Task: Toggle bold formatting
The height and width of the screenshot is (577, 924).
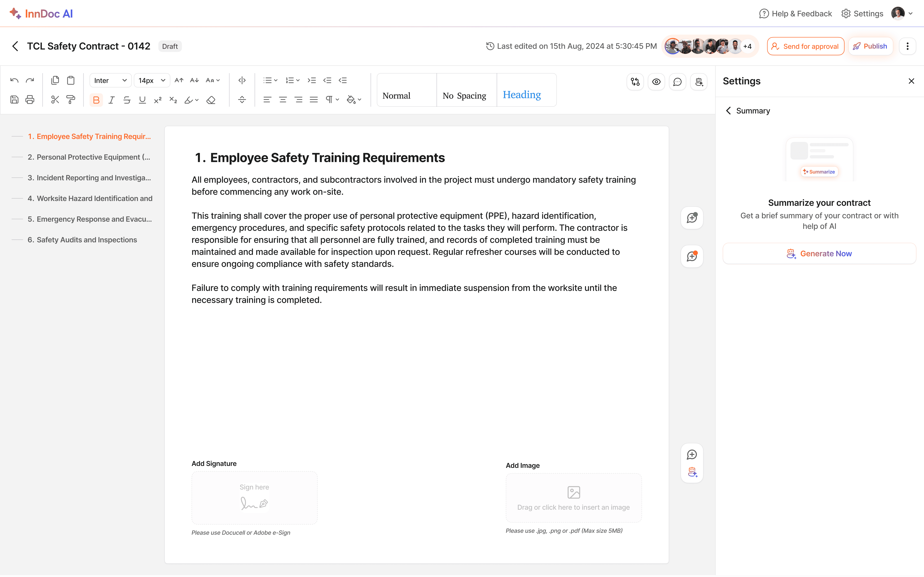Action: 96,100
